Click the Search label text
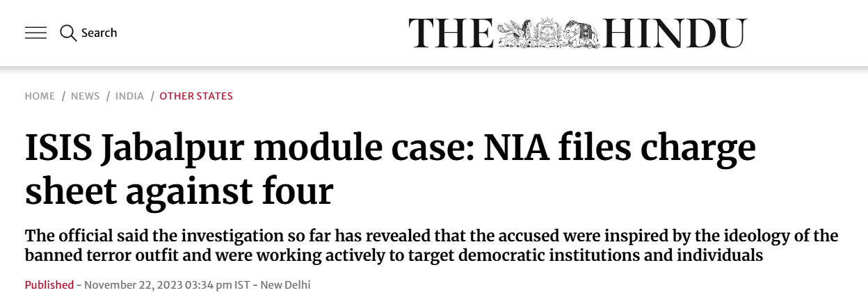Viewport: 868px width, 304px height. (99, 33)
